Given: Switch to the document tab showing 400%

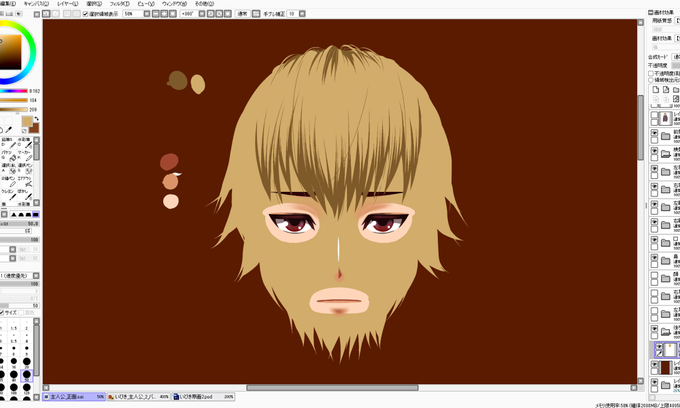Looking at the screenshot, I should (x=139, y=397).
